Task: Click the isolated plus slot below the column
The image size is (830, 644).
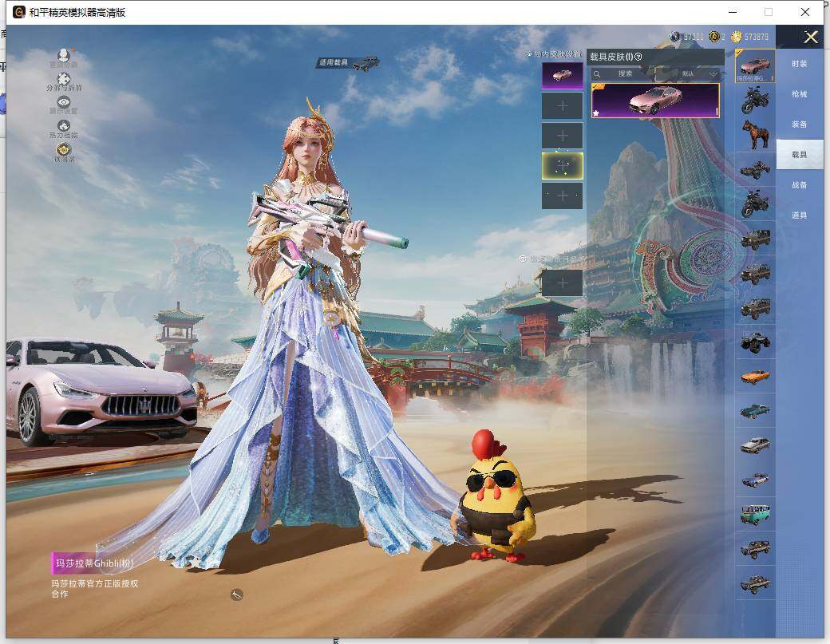Action: [562, 283]
